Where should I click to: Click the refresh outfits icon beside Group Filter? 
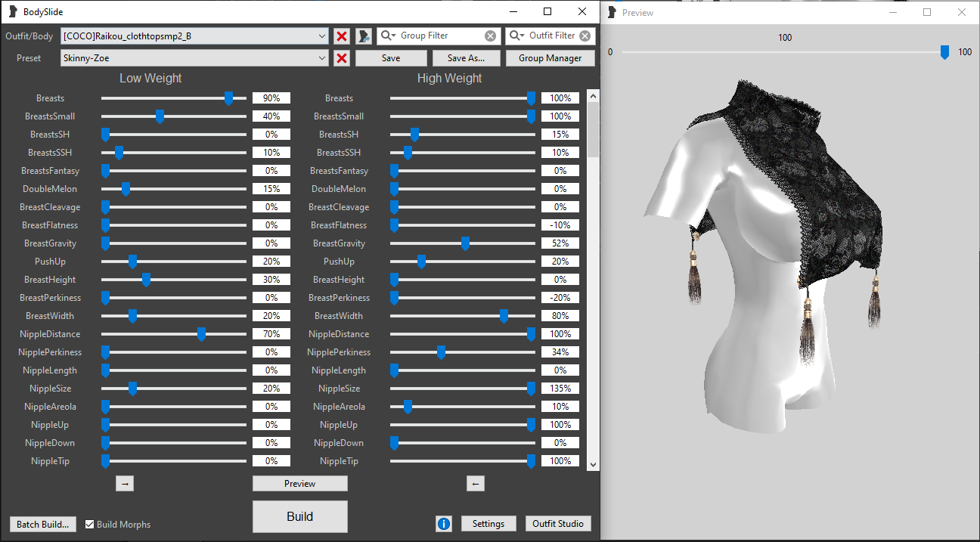pyautogui.click(x=364, y=36)
